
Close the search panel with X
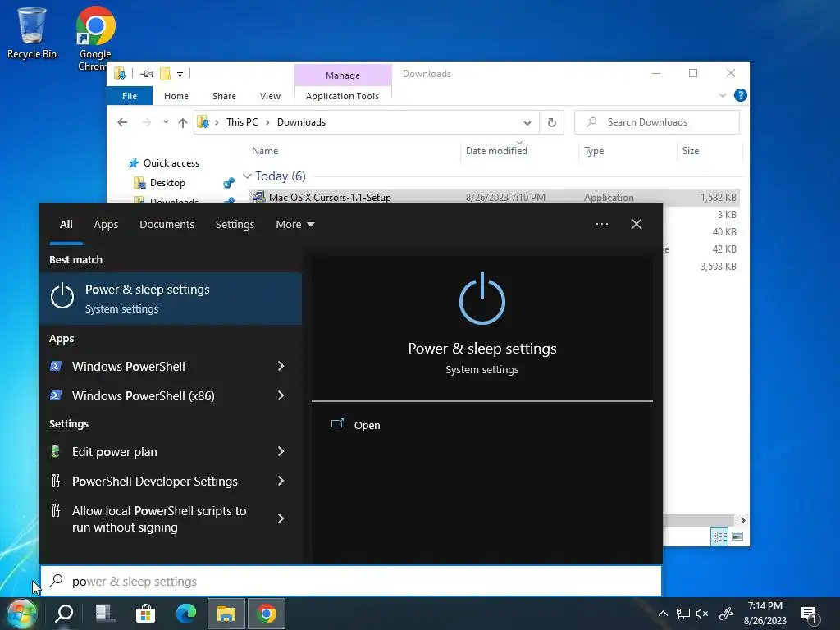point(637,224)
